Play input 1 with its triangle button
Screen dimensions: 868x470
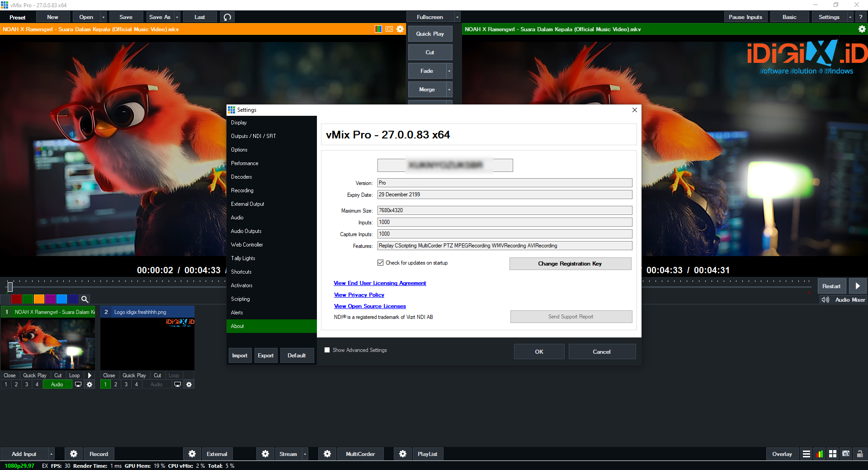pos(90,375)
